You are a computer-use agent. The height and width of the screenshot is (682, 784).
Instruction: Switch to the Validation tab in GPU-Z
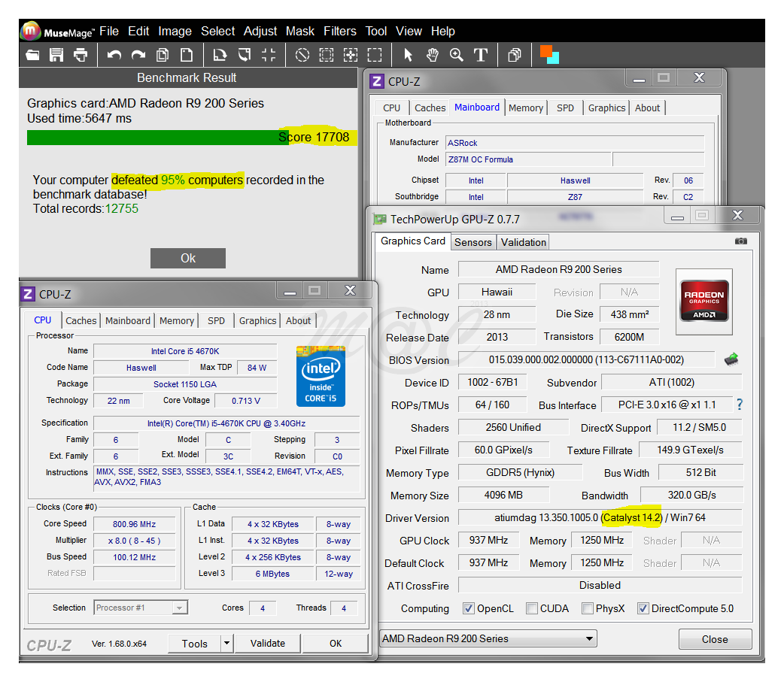point(524,242)
